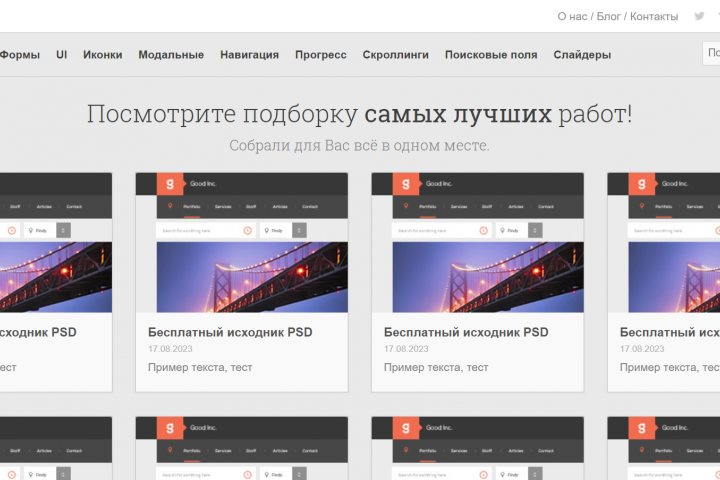This screenshot has height=480, width=720.
Task: Open the "Навигация" category
Action: coord(249,55)
